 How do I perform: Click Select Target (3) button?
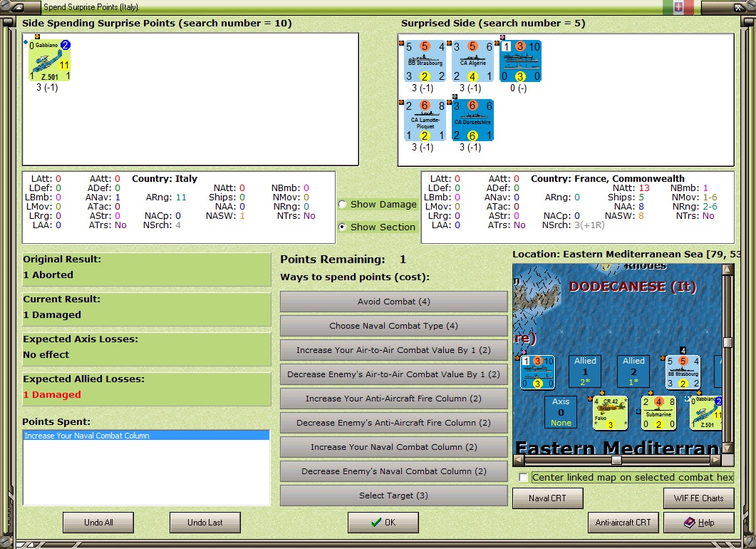[x=393, y=496]
